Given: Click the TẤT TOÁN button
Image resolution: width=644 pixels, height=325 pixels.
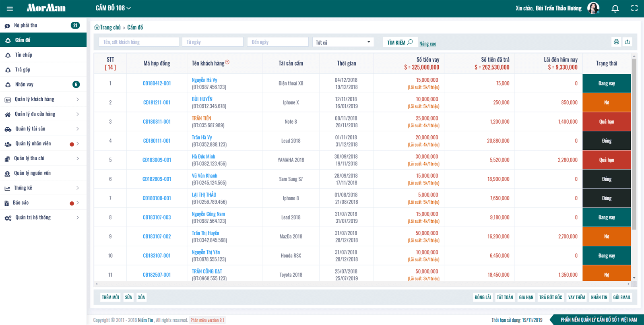Looking at the screenshot, I should [x=505, y=297].
